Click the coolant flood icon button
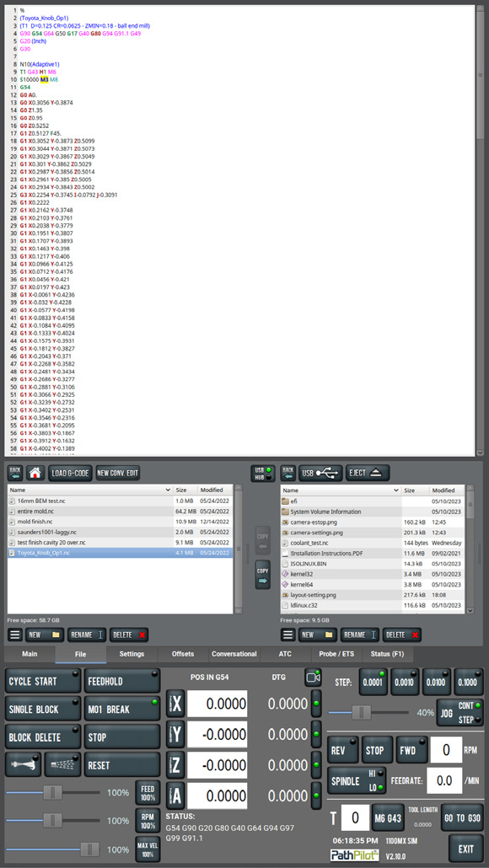The image size is (489, 868). pos(24,764)
